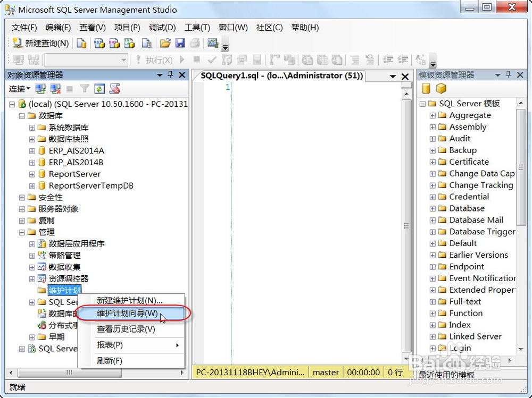Click the last icon in Object Explorer toolbar
Viewport: 532px width, 398px height.
[115, 89]
